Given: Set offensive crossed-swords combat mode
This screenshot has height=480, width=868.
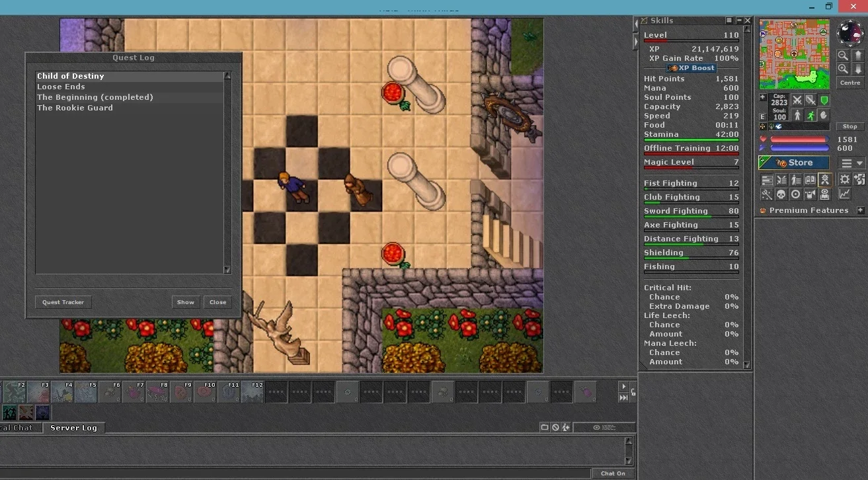Looking at the screenshot, I should coord(798,100).
